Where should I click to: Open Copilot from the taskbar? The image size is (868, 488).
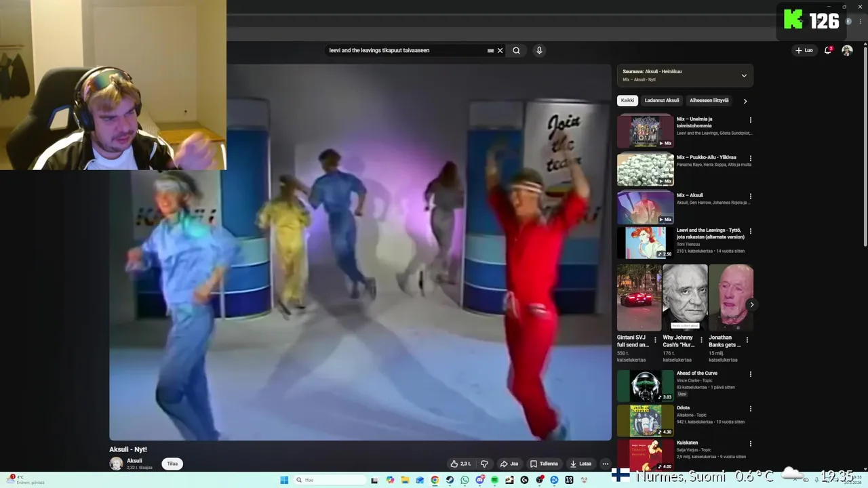click(390, 480)
